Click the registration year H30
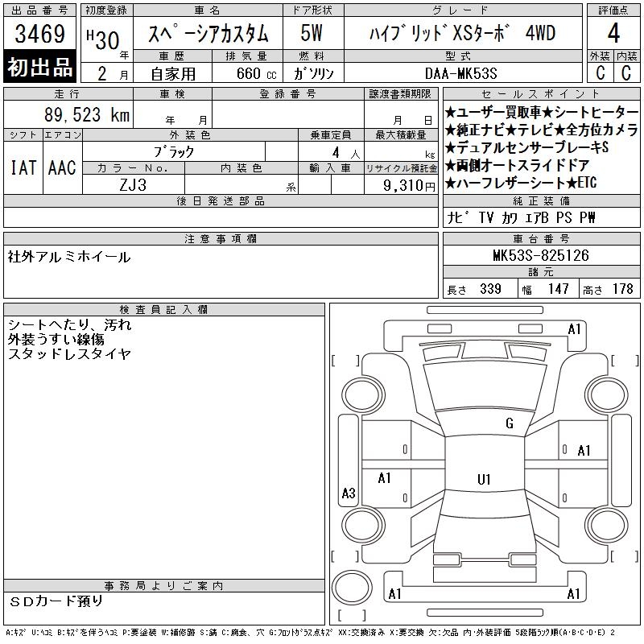This screenshot has width=644, height=644. [x=103, y=39]
